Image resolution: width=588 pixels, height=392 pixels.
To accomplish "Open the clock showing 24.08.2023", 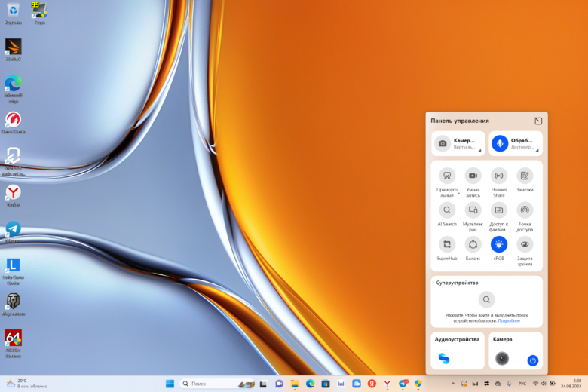I will point(571,384).
